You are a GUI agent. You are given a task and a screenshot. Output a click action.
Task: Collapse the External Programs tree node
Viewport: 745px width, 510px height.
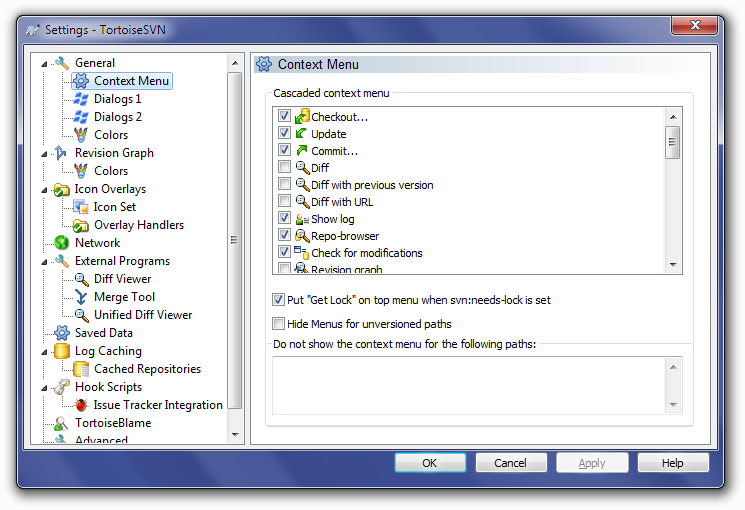44,262
